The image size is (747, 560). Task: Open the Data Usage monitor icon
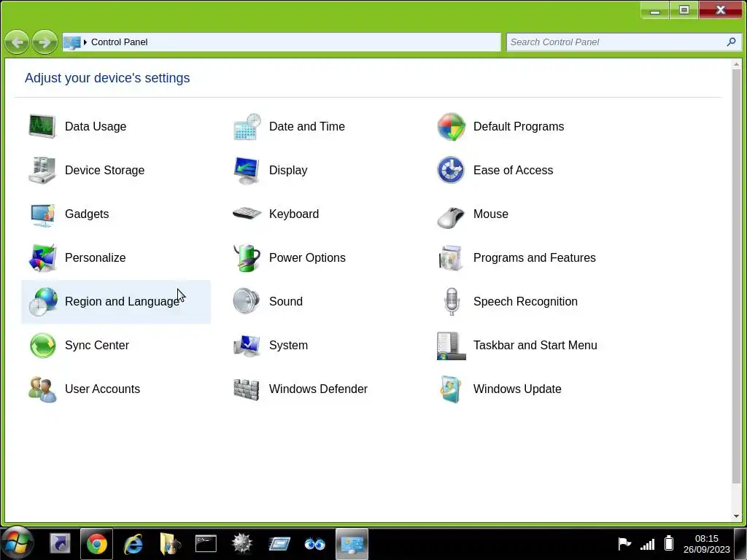42,126
